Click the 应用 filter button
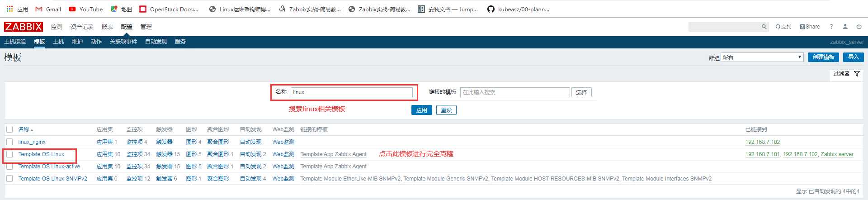The height and width of the screenshot is (200, 868). pyautogui.click(x=422, y=110)
